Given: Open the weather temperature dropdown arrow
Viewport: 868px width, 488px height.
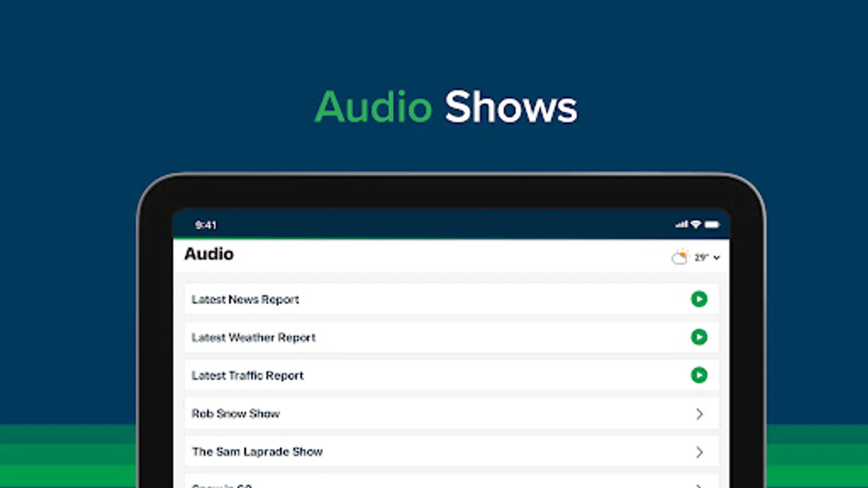Looking at the screenshot, I should coord(717,258).
